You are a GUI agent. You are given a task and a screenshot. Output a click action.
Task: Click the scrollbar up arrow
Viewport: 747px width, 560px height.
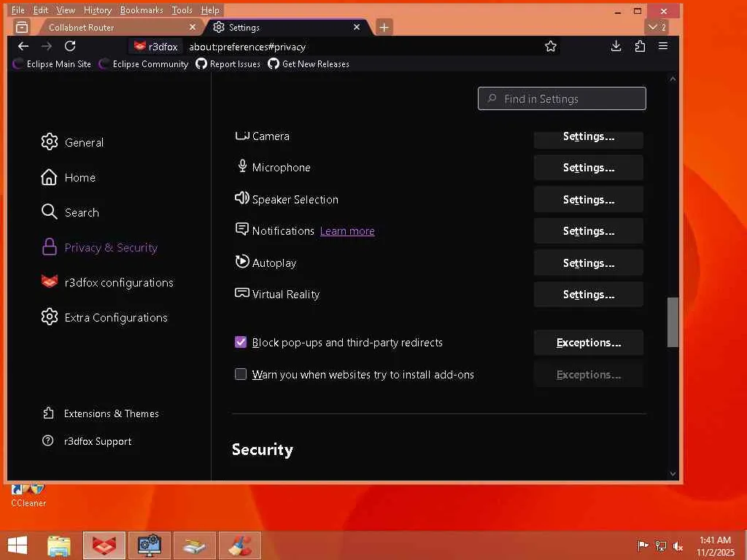point(673,79)
